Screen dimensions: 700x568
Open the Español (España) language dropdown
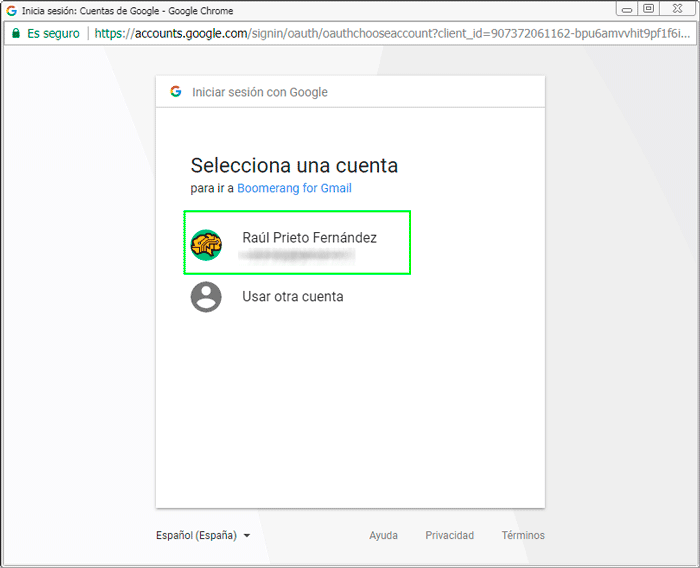pos(197,536)
